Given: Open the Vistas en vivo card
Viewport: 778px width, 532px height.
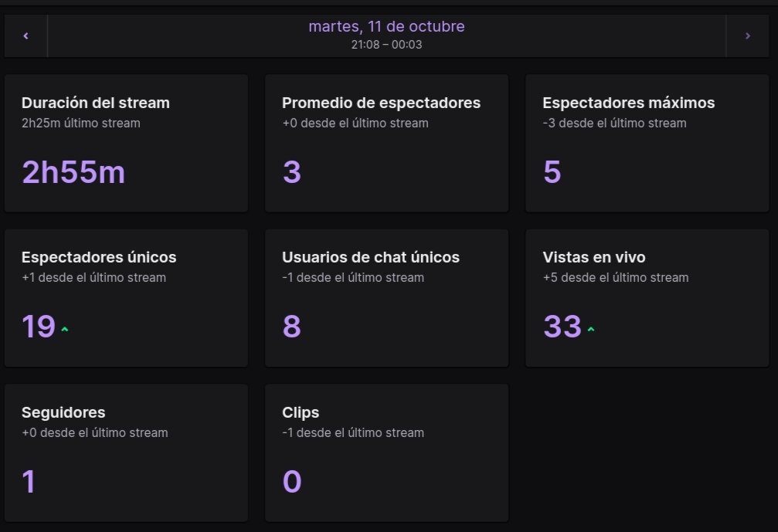Looking at the screenshot, I should tap(647, 298).
